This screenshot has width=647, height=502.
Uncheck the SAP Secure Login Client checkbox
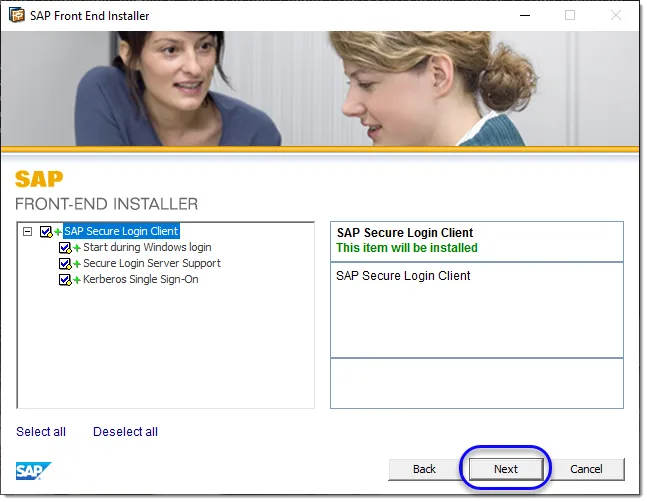point(45,232)
